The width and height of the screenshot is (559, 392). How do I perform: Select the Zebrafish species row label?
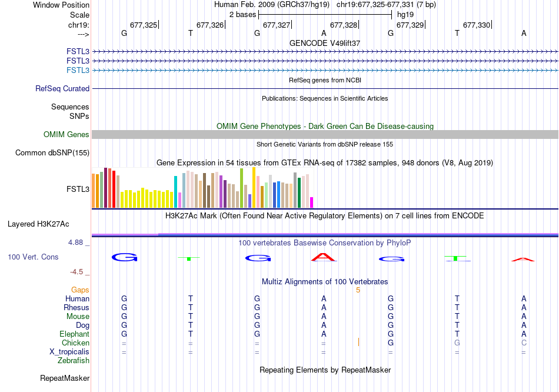point(74,361)
